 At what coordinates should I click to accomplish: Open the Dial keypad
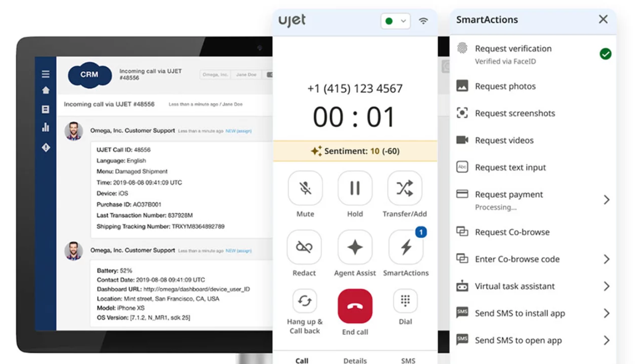[x=405, y=301]
